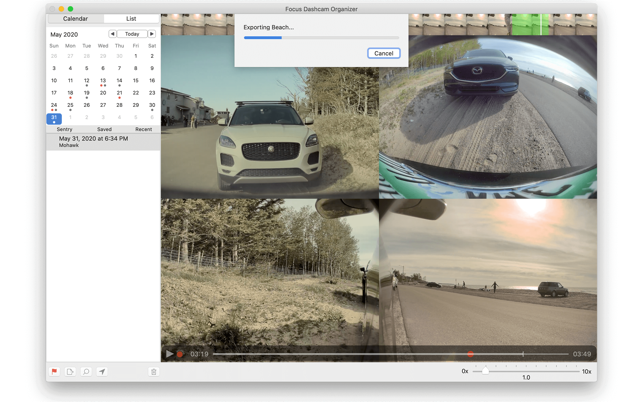
Task: Click the red flag icon
Action: click(x=54, y=372)
